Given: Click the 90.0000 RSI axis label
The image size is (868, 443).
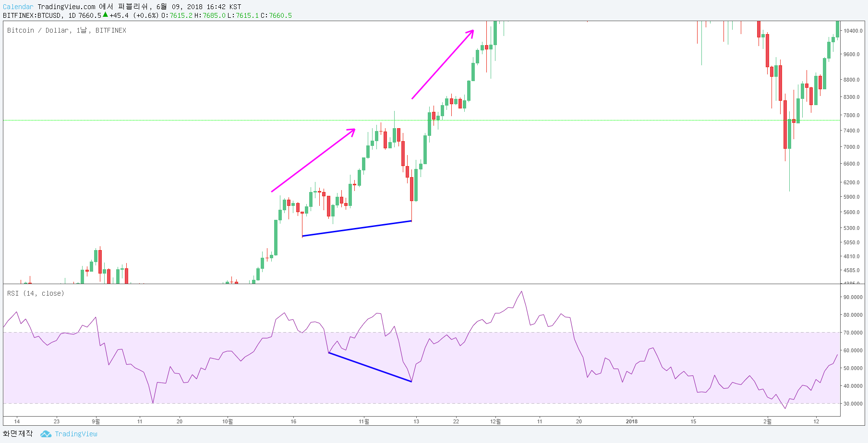Looking at the screenshot, I should [x=853, y=297].
